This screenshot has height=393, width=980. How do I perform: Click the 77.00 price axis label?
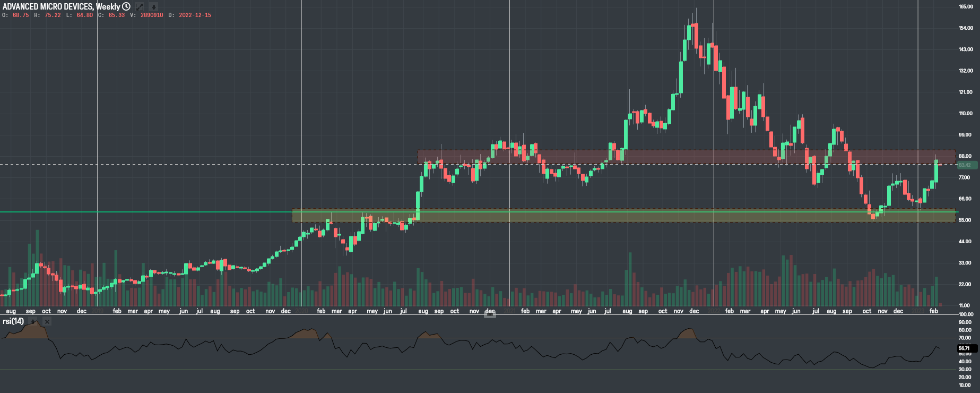coord(966,177)
